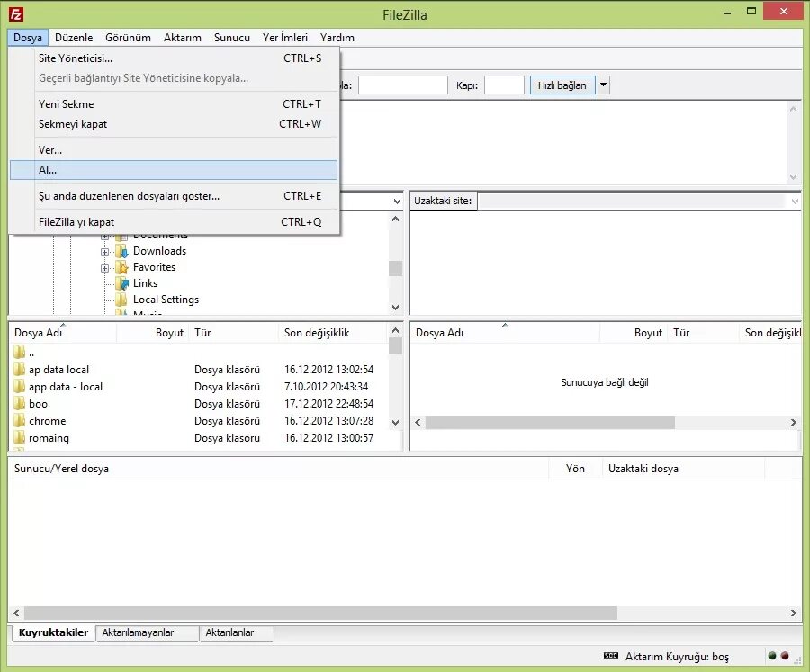
Task: Sort remote files by Boyut column
Action: 634,333
